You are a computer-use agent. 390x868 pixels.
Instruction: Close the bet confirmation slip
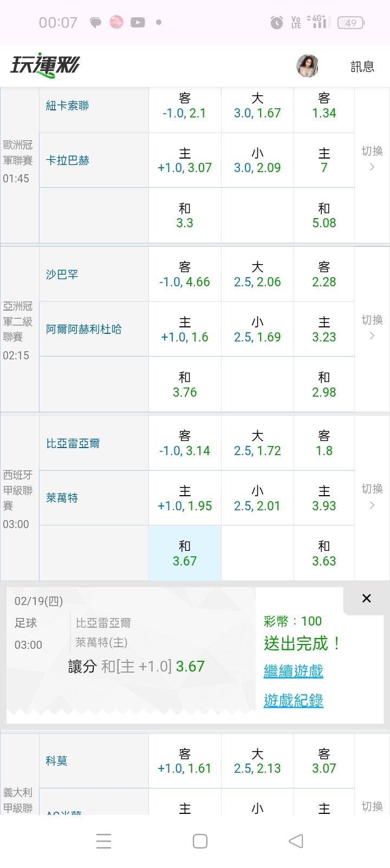click(x=366, y=598)
